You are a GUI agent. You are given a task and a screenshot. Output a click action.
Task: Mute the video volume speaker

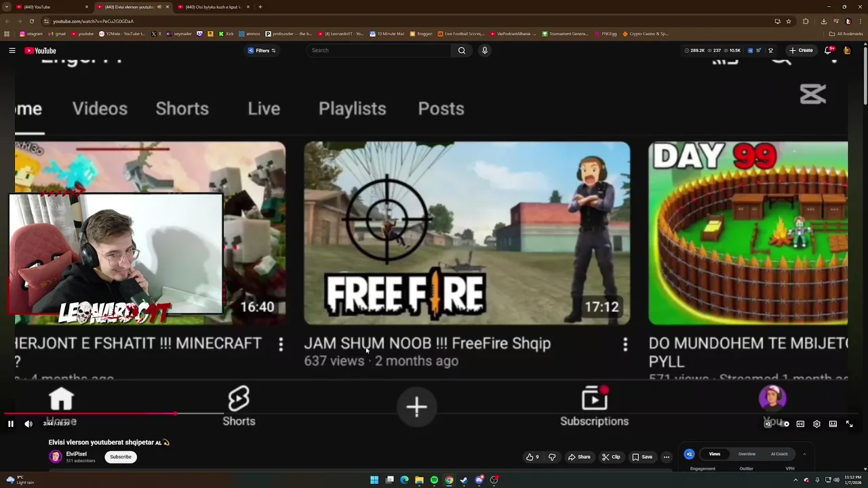tap(28, 424)
